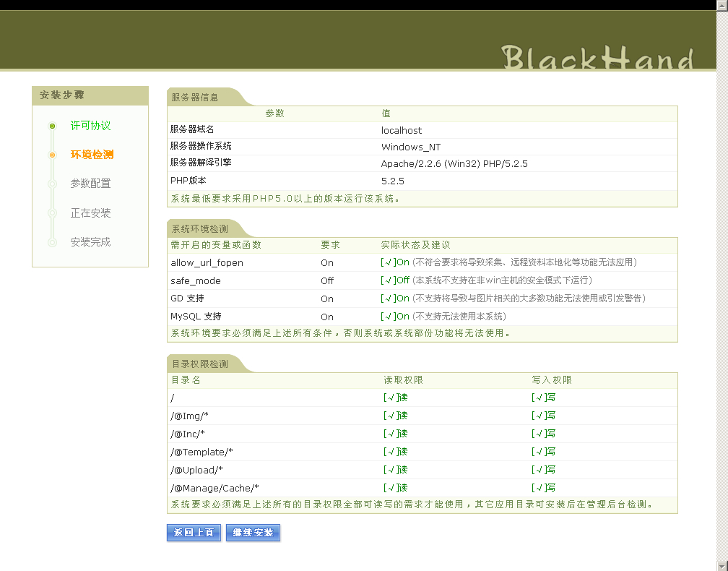Click the write check mark for / directory
The height and width of the screenshot is (571, 728).
pos(544,398)
